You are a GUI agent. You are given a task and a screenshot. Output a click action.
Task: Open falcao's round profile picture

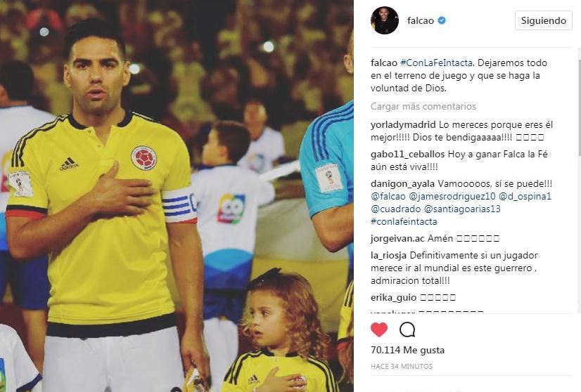click(x=385, y=20)
